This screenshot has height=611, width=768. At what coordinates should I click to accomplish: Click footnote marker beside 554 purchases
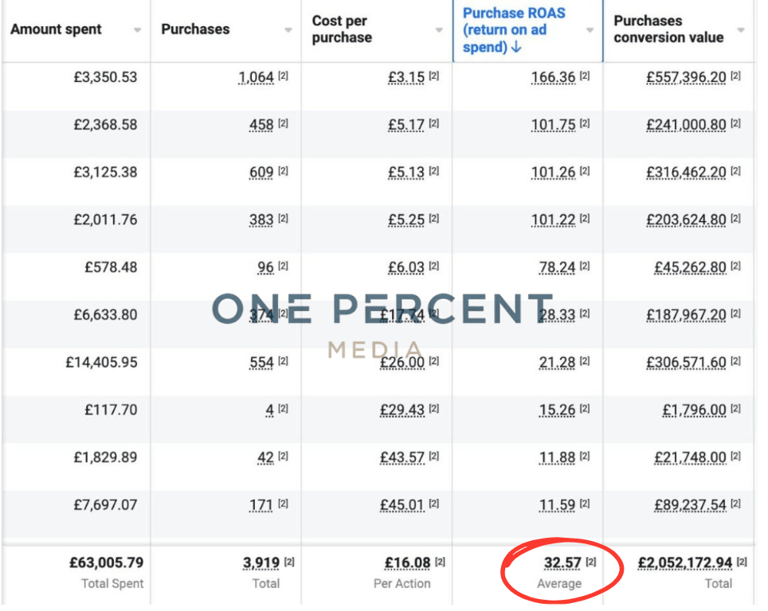click(283, 362)
